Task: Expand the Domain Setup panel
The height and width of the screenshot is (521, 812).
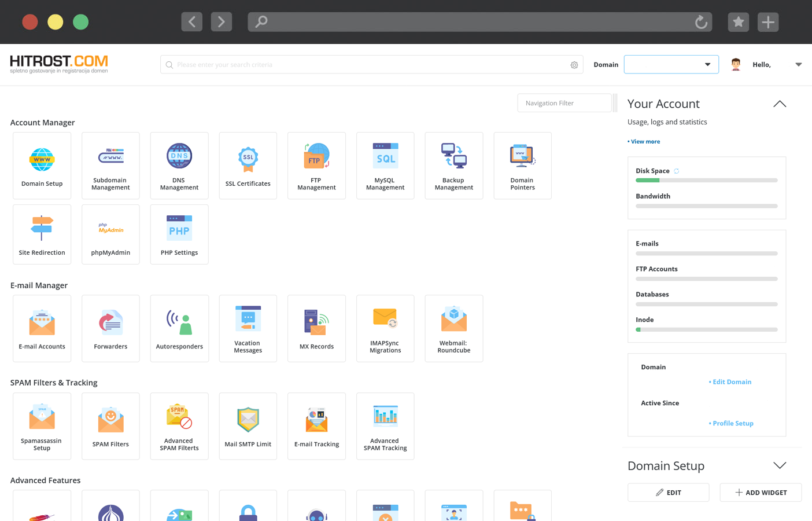Action: click(x=780, y=465)
